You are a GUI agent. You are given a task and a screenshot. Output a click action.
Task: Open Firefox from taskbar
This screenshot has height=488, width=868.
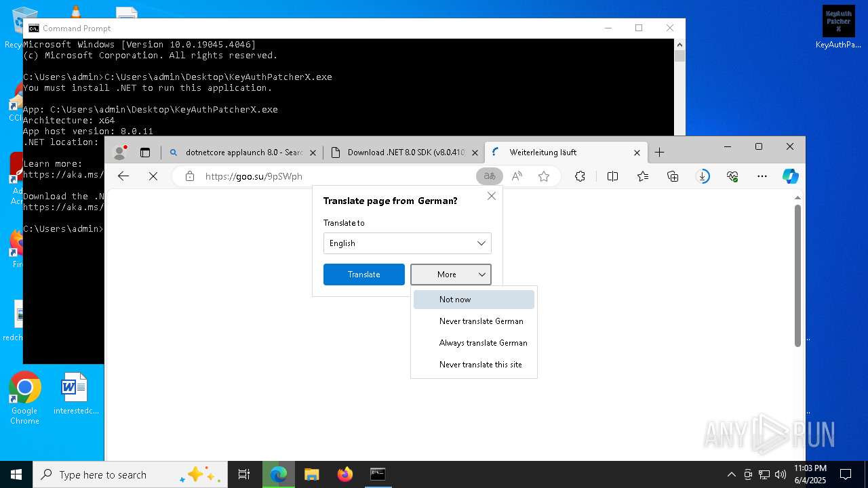345,474
